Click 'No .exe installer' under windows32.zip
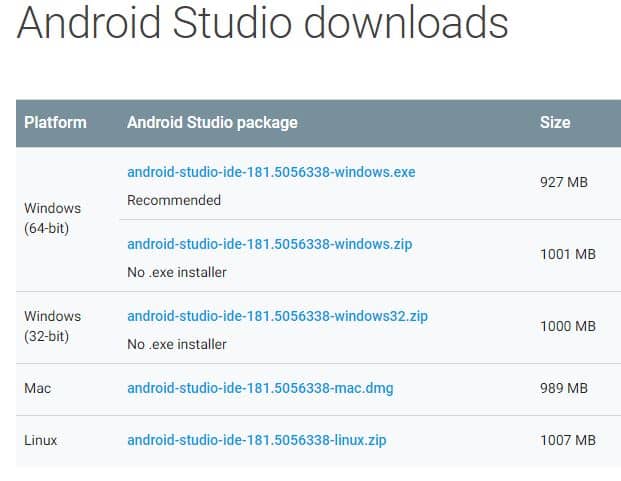This screenshot has height=481, width=621. 177,344
